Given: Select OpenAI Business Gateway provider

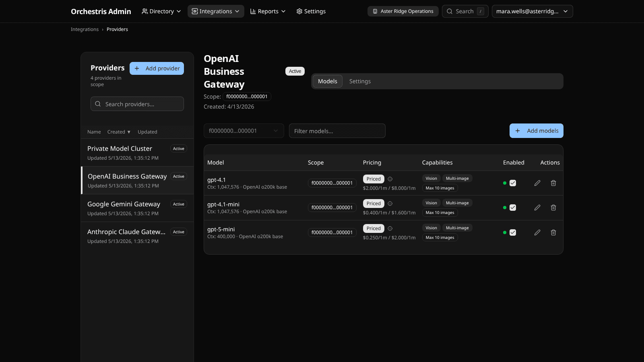Looking at the screenshot, I should click(137, 181).
